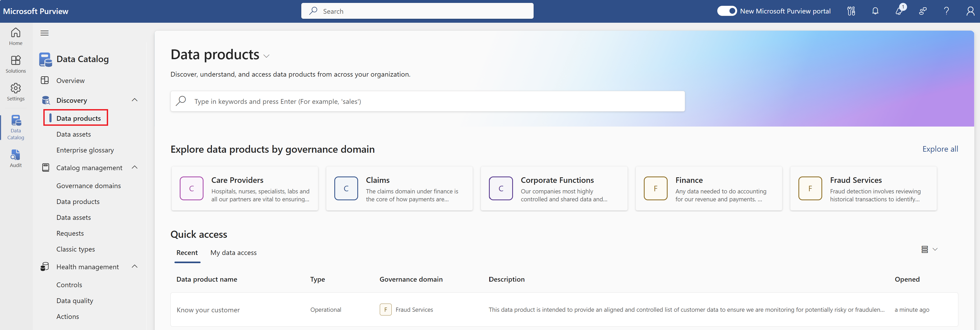Select Enterprise glossary in navigation
The height and width of the screenshot is (330, 980).
(85, 150)
